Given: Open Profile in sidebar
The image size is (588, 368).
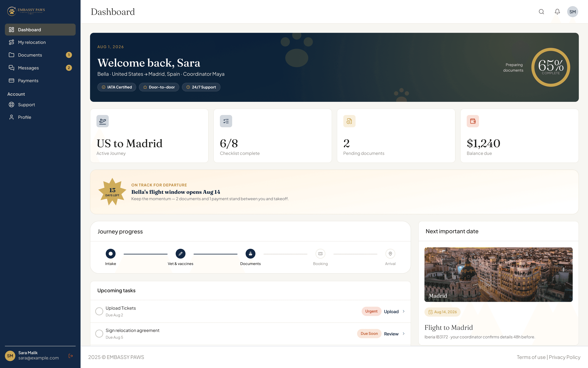Looking at the screenshot, I should tap(40, 117).
